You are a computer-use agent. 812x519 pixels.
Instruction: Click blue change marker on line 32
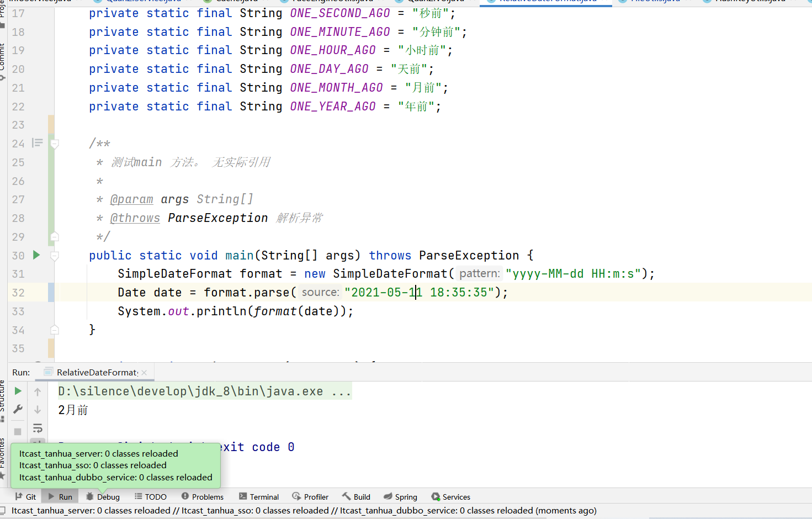(51, 292)
